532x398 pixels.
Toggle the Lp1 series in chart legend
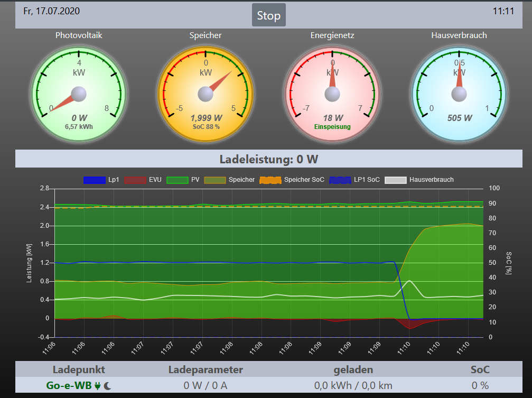101,180
